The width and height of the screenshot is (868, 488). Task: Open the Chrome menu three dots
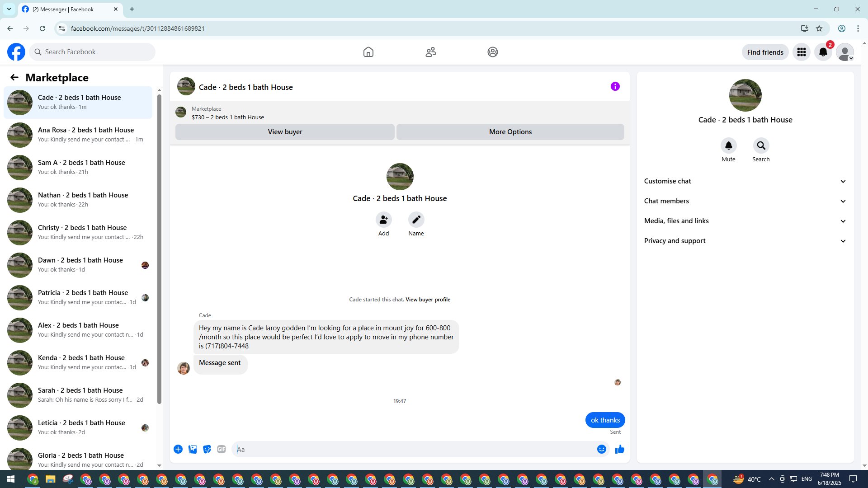point(858,28)
